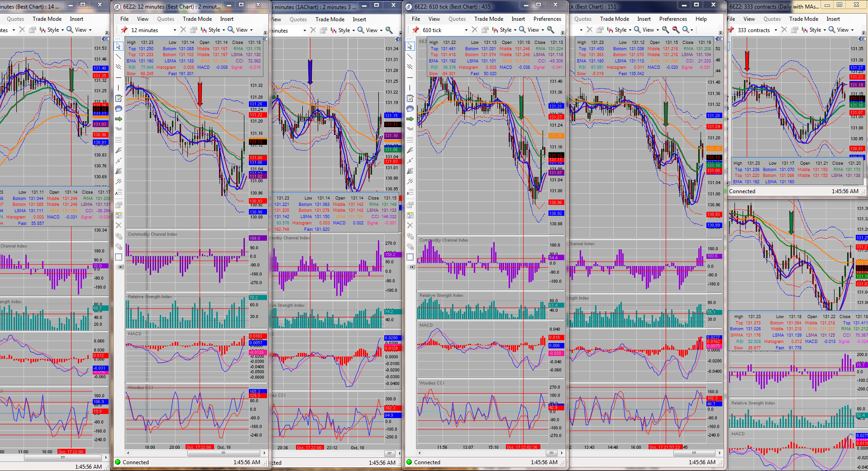Click MACD pane label in 610 tick chart

426,325
